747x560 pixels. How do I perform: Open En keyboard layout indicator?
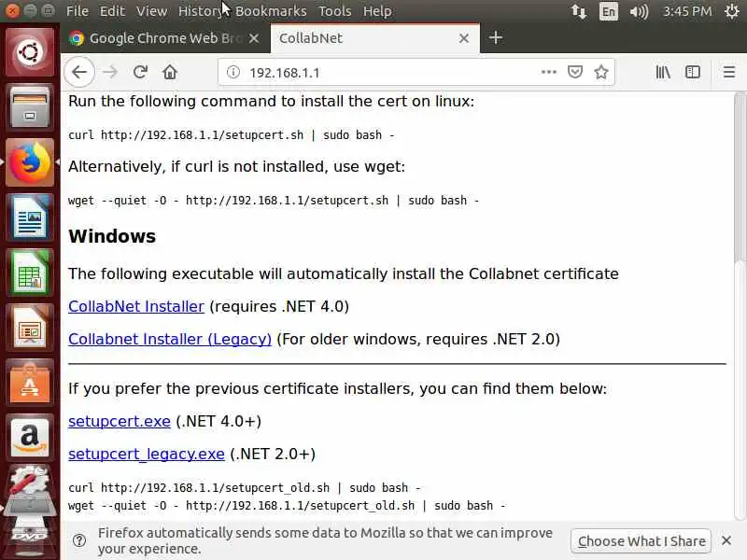point(609,11)
